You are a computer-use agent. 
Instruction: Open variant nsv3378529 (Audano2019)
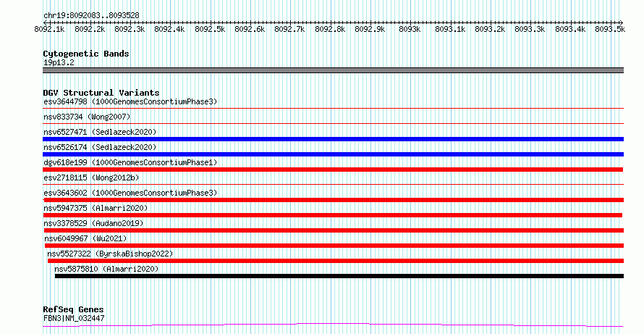pyautogui.click(x=93, y=224)
